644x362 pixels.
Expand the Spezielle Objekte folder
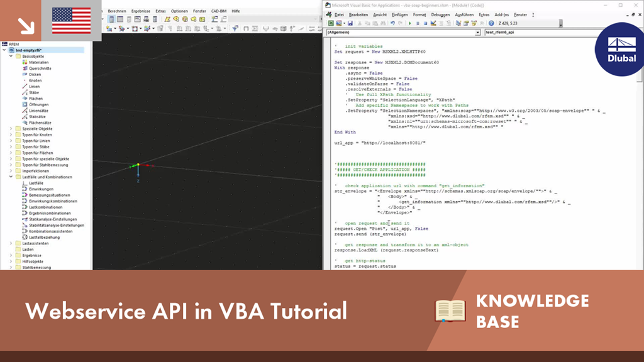point(11,128)
